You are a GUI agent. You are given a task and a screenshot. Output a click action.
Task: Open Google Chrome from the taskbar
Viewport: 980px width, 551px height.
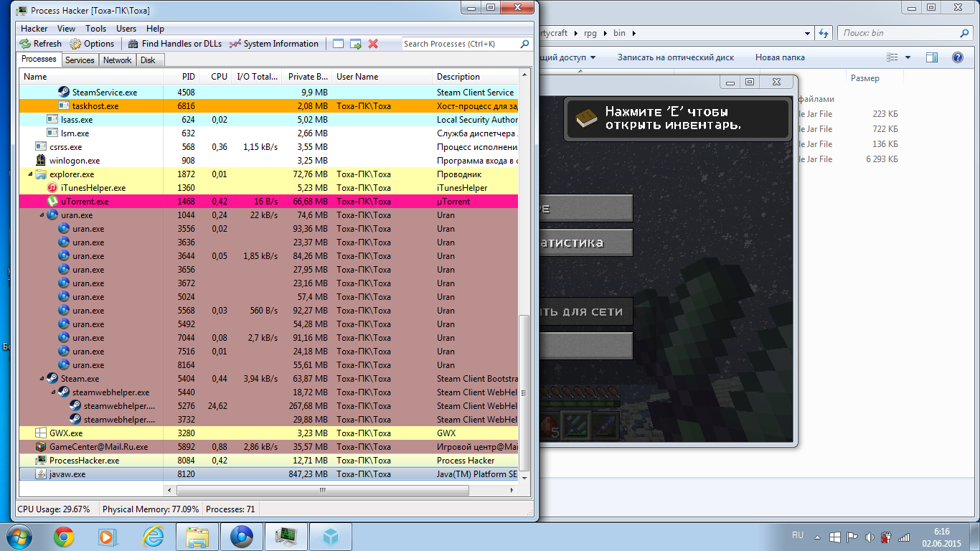64,536
